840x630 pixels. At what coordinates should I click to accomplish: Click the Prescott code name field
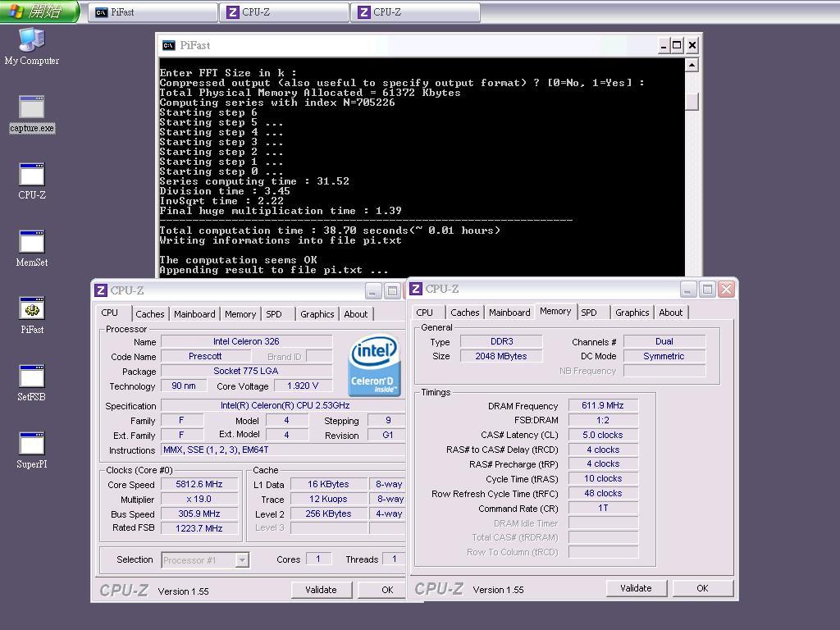click(205, 356)
